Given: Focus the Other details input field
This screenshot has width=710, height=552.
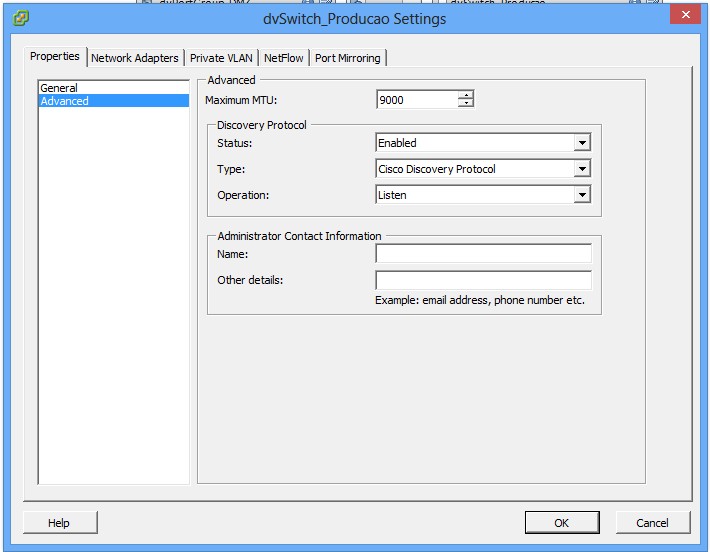Looking at the screenshot, I should click(x=483, y=280).
